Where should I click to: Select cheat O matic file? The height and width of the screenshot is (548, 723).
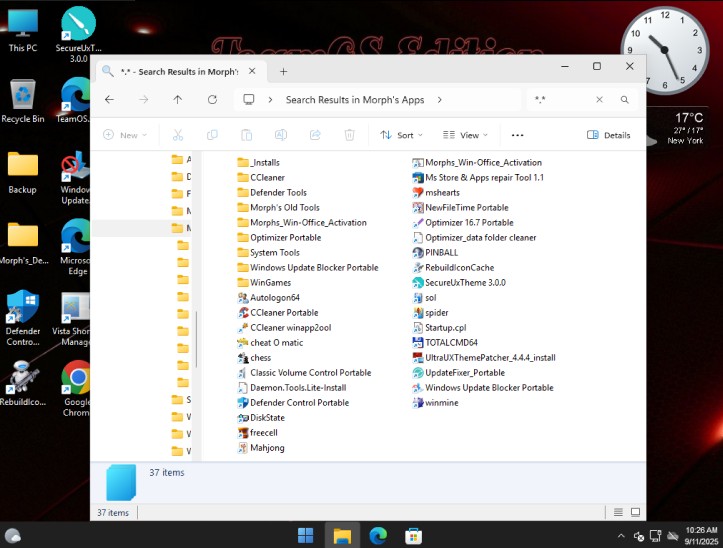pyautogui.click(x=270, y=343)
